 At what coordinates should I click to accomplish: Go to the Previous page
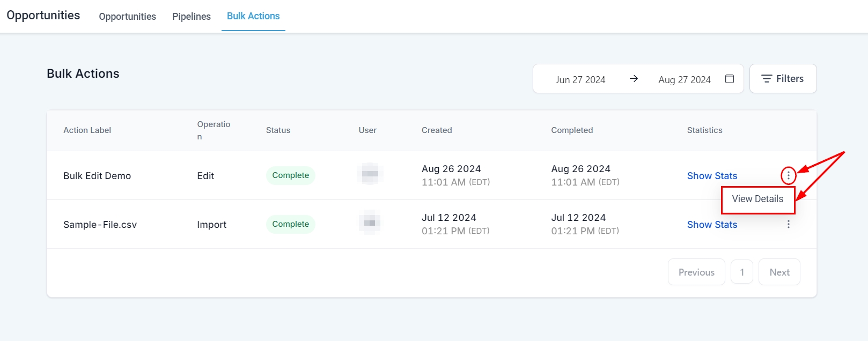[696, 272]
